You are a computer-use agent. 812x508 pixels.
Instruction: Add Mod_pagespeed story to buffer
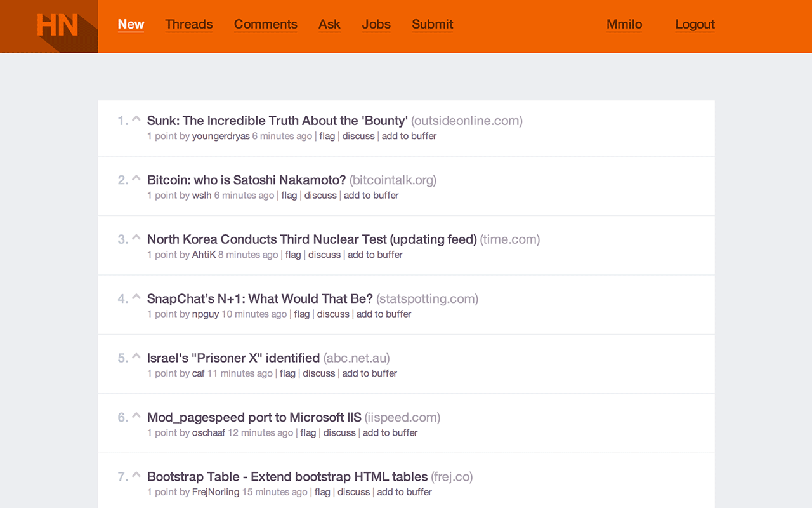[x=390, y=433]
